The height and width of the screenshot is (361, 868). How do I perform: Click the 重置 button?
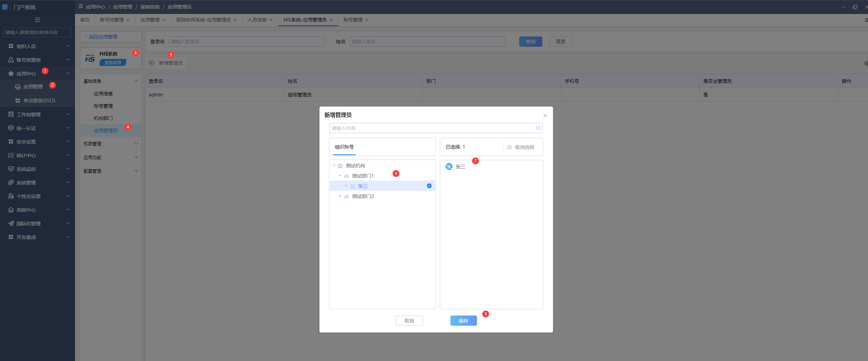(561, 42)
